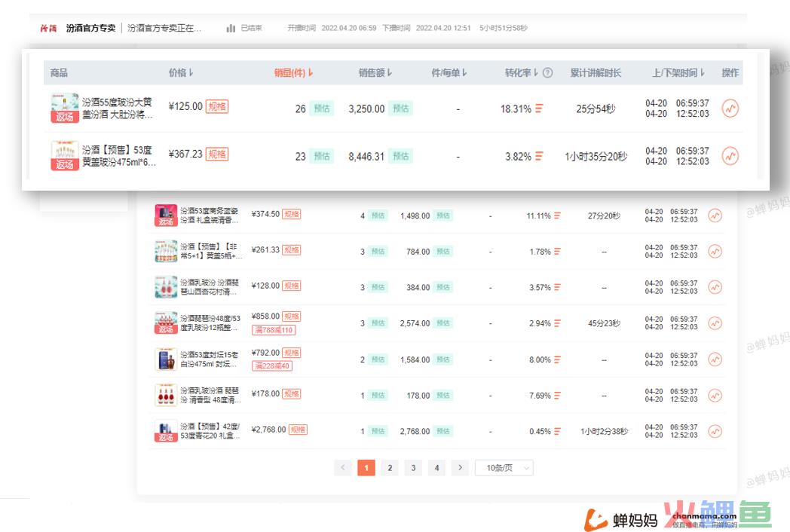The width and height of the screenshot is (790, 532).
Task: Click the 汾酒官方专卖正在... live title
Action: (x=164, y=28)
